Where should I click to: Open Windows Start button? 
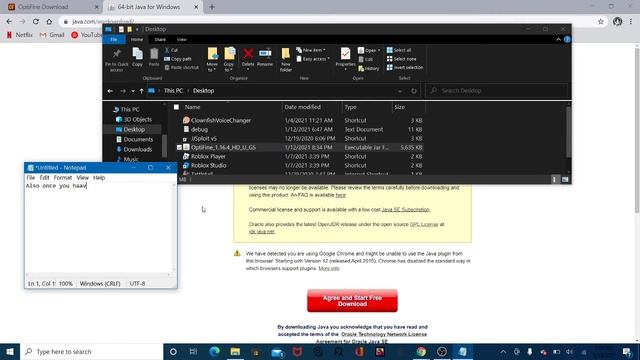pyautogui.click(x=10, y=352)
